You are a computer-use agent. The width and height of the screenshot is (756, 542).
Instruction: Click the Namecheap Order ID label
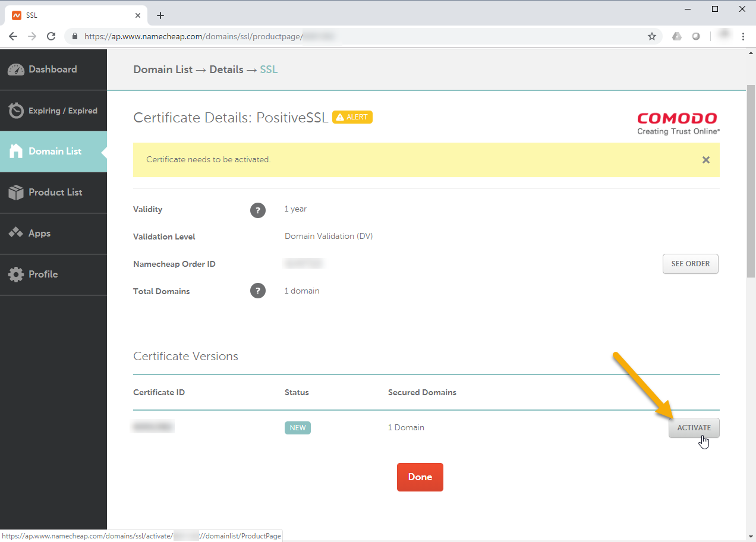click(174, 264)
